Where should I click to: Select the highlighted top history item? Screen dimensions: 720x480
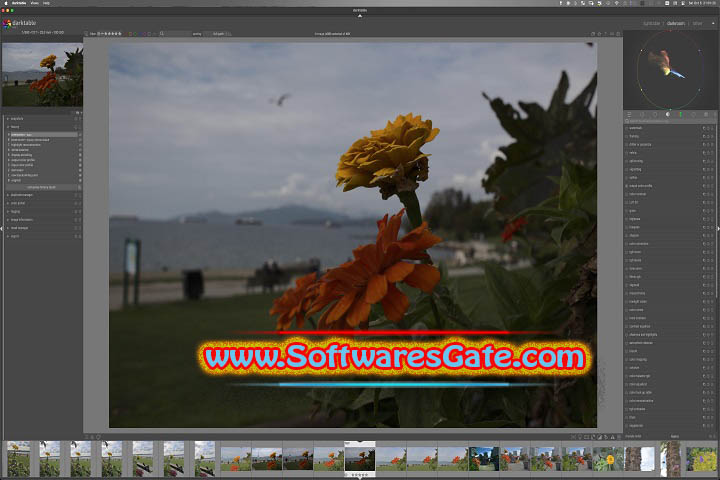tap(42, 135)
